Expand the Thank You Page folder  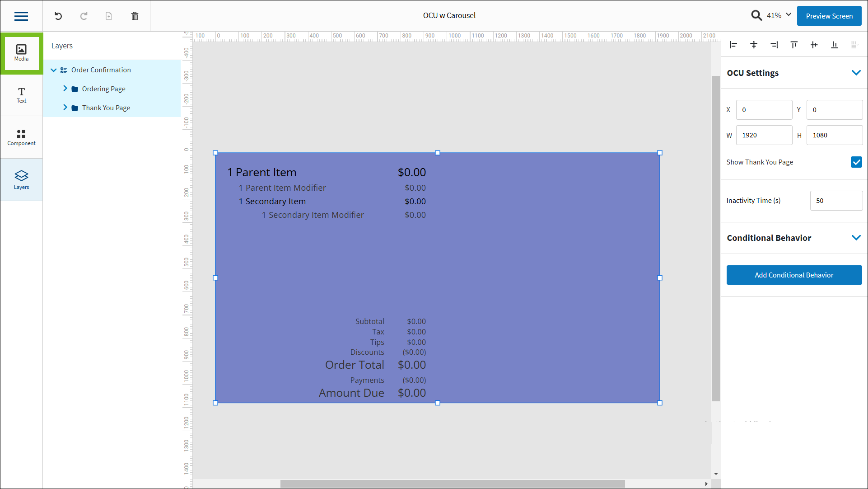(x=65, y=108)
